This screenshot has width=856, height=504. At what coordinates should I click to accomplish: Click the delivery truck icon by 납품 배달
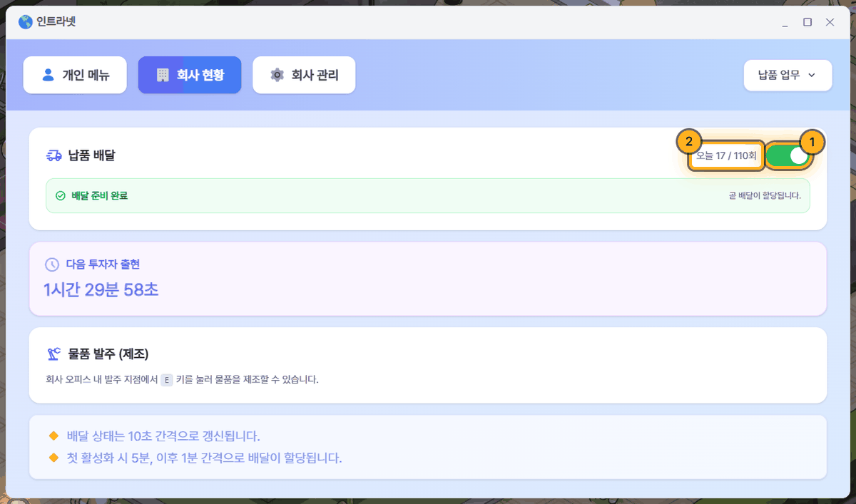coord(53,155)
